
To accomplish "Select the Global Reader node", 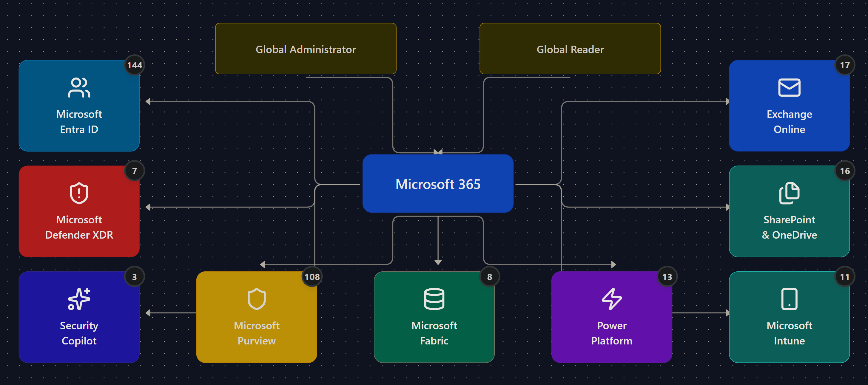I will point(570,49).
